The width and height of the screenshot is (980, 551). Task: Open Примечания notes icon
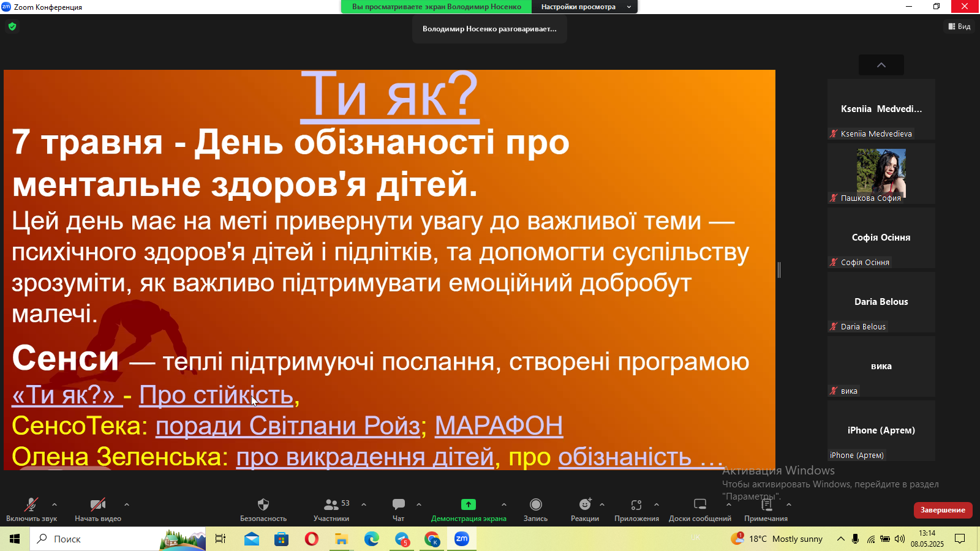pyautogui.click(x=766, y=504)
